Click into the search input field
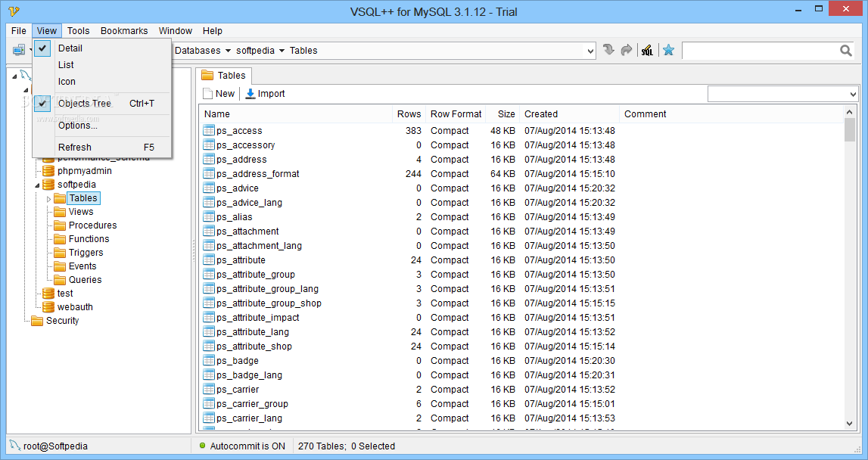The width and height of the screenshot is (868, 460). [x=761, y=51]
